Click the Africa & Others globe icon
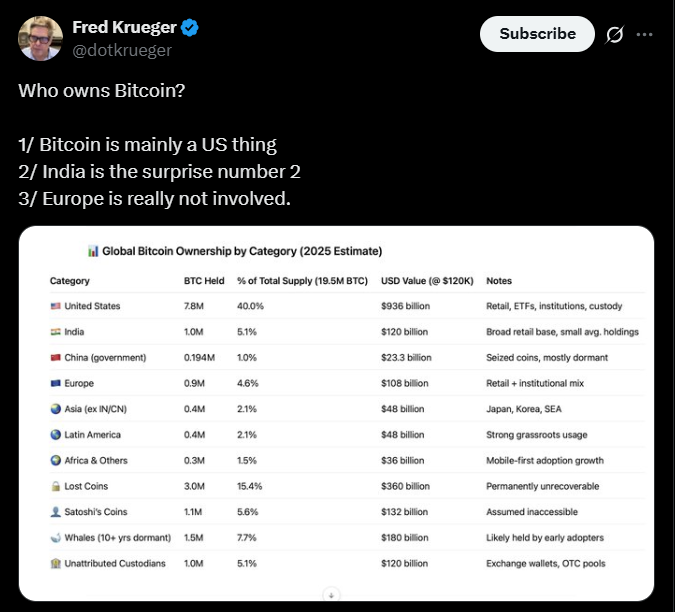The image size is (675, 612). click(x=56, y=461)
